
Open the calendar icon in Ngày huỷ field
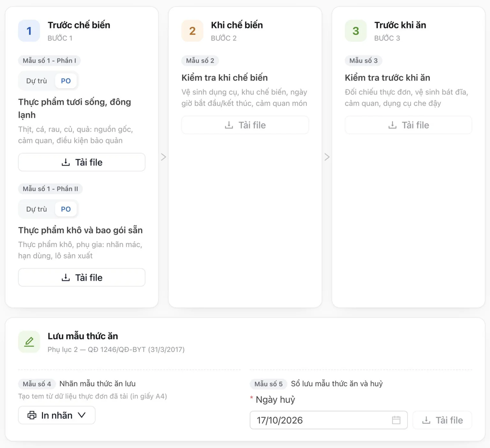point(396,420)
